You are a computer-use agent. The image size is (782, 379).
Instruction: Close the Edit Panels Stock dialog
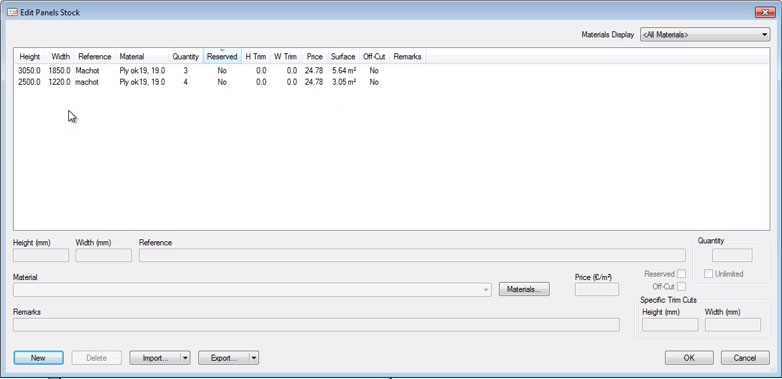[765, 12]
